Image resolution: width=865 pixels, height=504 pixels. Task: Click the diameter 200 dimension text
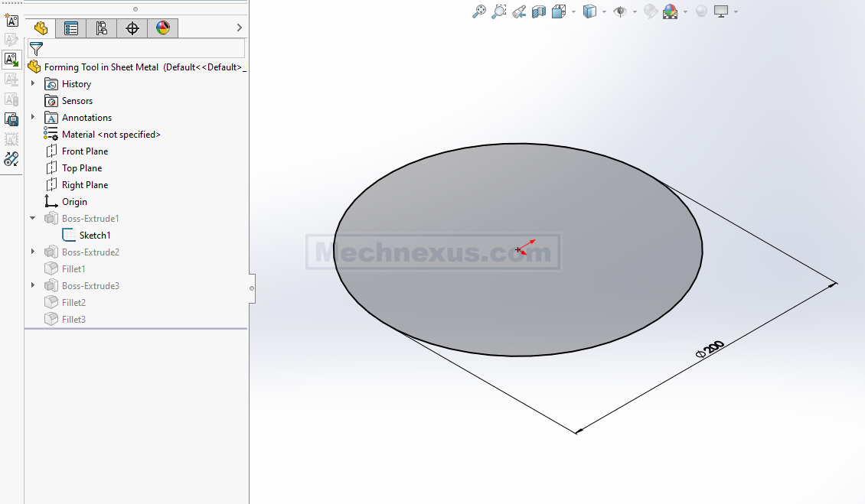(x=710, y=349)
